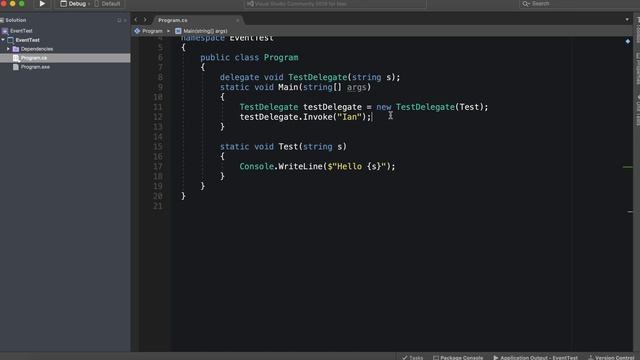
Task: Select the EventTest solution node
Action: [x=17, y=31]
